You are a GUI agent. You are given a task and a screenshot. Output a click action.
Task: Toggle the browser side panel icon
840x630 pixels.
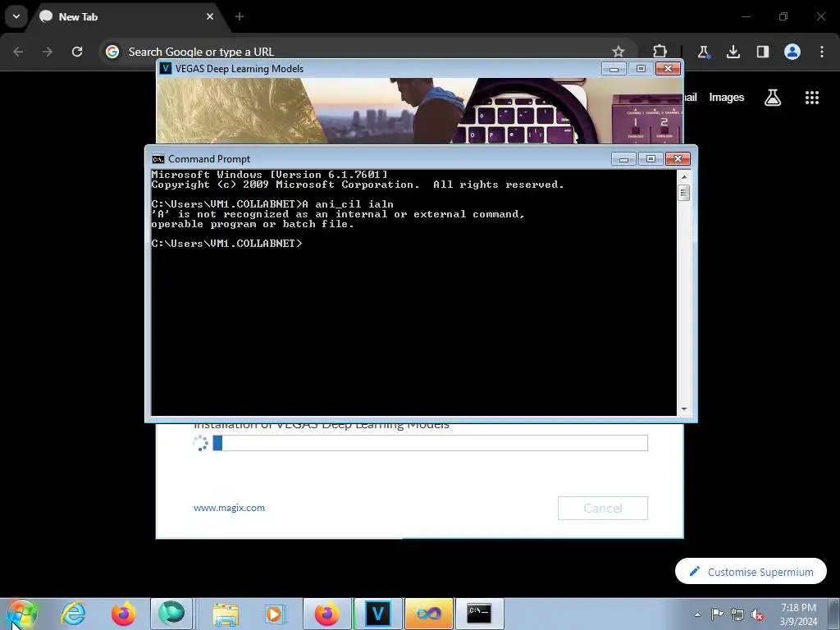(x=762, y=52)
